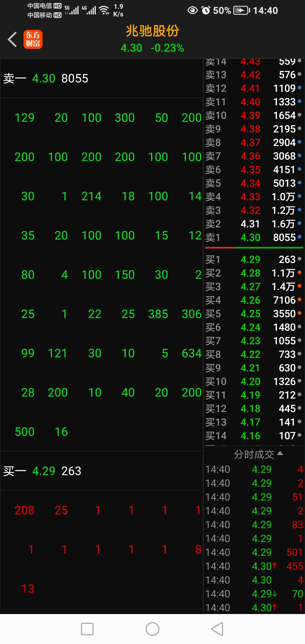Tap the Android home circle button
The height and width of the screenshot is (644, 305).
pyautogui.click(x=152, y=629)
